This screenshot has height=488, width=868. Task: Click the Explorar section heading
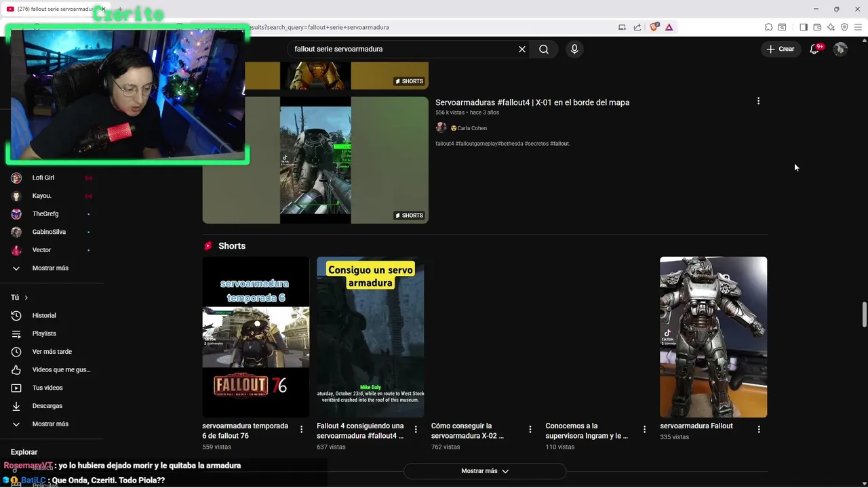24,452
